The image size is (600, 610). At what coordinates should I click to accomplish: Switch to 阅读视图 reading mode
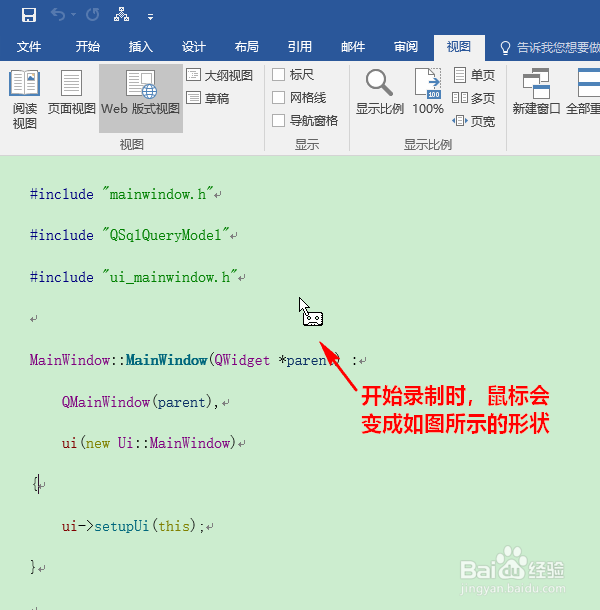[25, 99]
